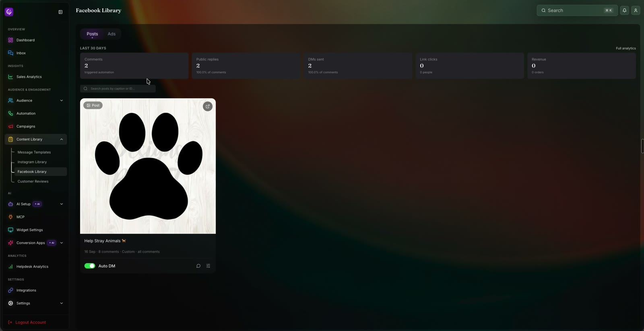This screenshot has width=644, height=331.
Task: Click the Help Stray Animals caption
Action: point(105,241)
